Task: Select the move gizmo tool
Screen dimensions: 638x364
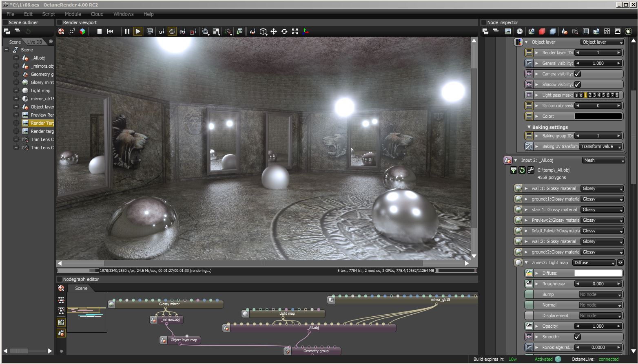Action: (274, 31)
